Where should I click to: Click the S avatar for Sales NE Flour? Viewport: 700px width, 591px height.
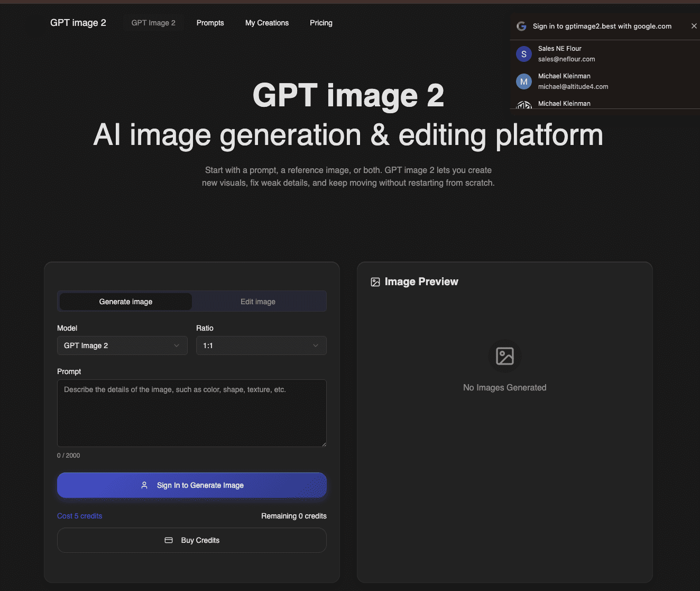(x=524, y=54)
